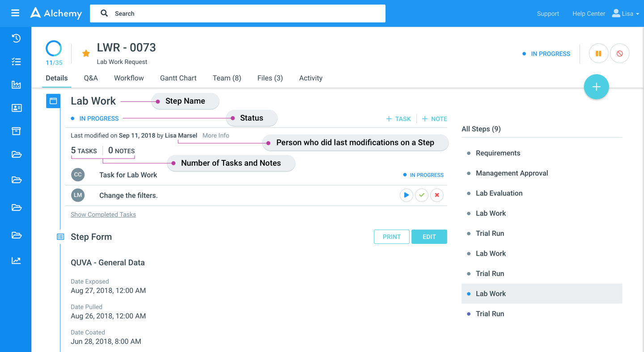Image resolution: width=644 pixels, height=352 pixels.
Task: Click the Alchemy logo
Action: tap(56, 13)
